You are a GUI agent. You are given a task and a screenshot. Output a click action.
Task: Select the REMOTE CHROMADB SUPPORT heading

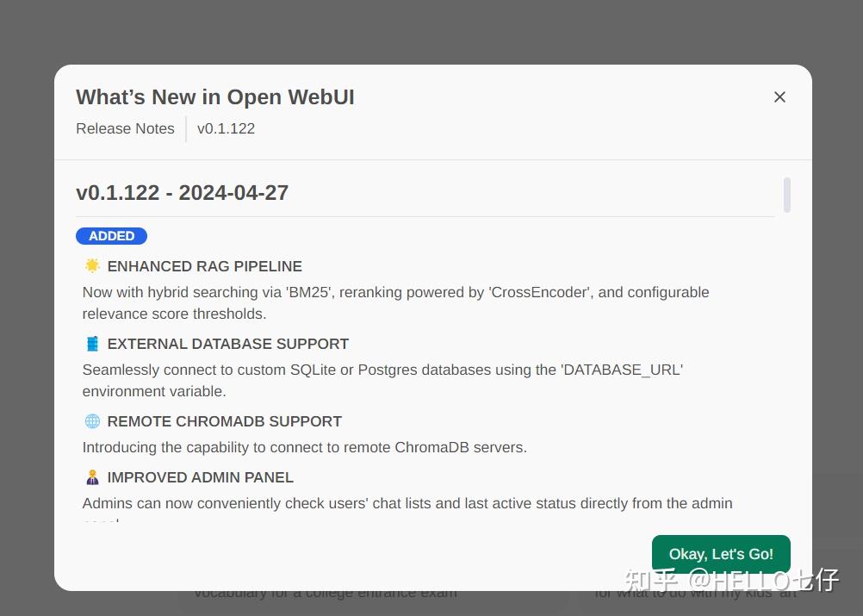pyautogui.click(x=224, y=421)
